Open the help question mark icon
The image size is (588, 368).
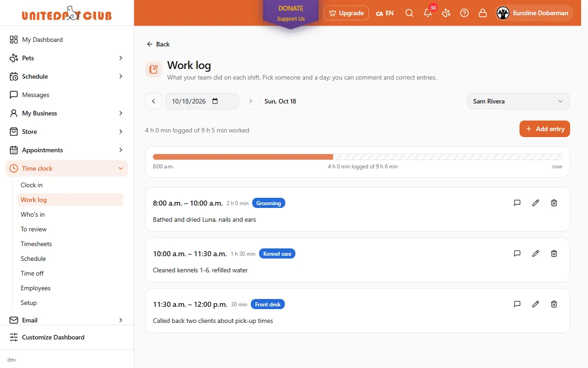(x=464, y=13)
